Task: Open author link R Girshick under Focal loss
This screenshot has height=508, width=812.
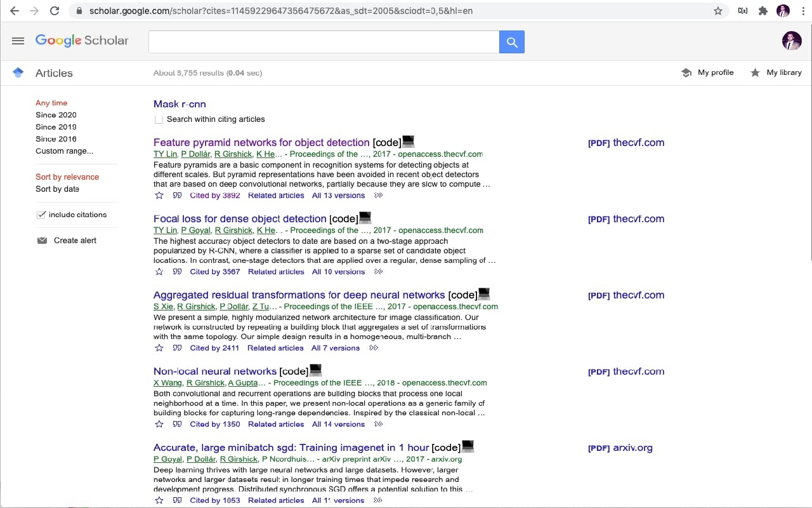Action: 233,231
